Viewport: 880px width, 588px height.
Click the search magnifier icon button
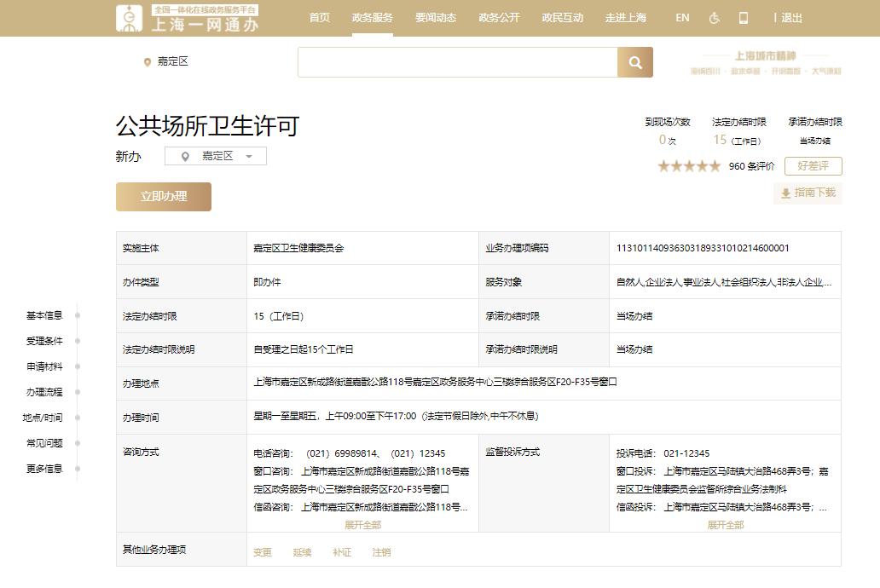click(x=635, y=62)
